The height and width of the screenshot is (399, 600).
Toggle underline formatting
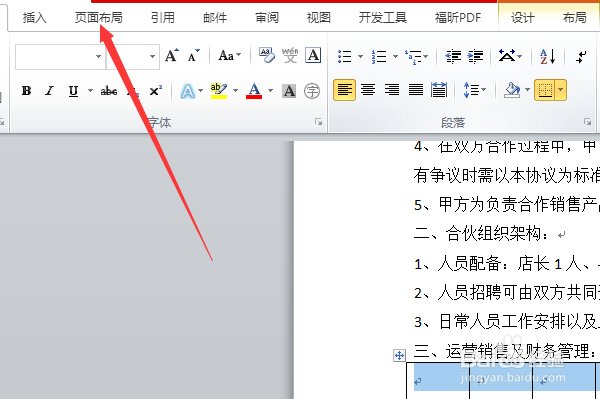[73, 91]
